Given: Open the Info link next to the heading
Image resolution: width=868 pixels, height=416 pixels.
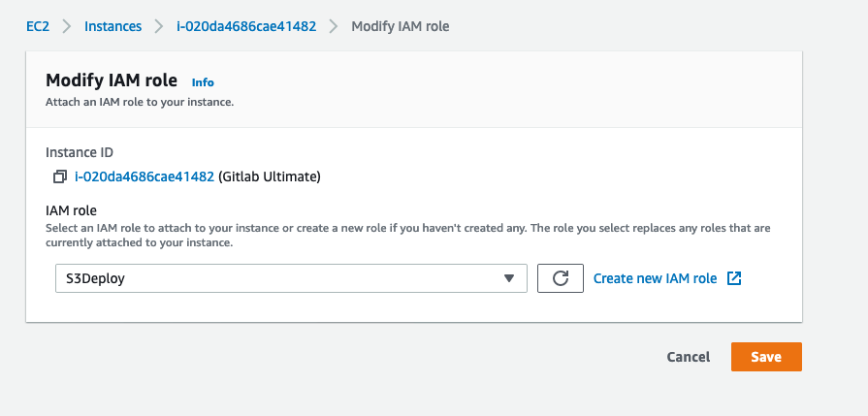Looking at the screenshot, I should pos(203,82).
